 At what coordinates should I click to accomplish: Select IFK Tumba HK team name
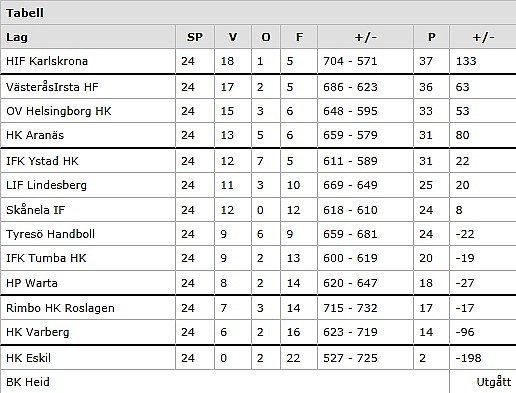[46, 258]
